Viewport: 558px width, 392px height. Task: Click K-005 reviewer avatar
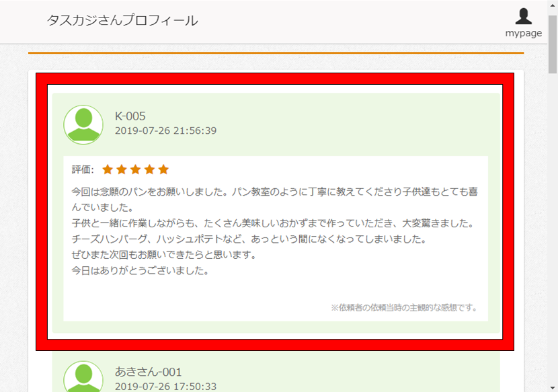tap(83, 124)
